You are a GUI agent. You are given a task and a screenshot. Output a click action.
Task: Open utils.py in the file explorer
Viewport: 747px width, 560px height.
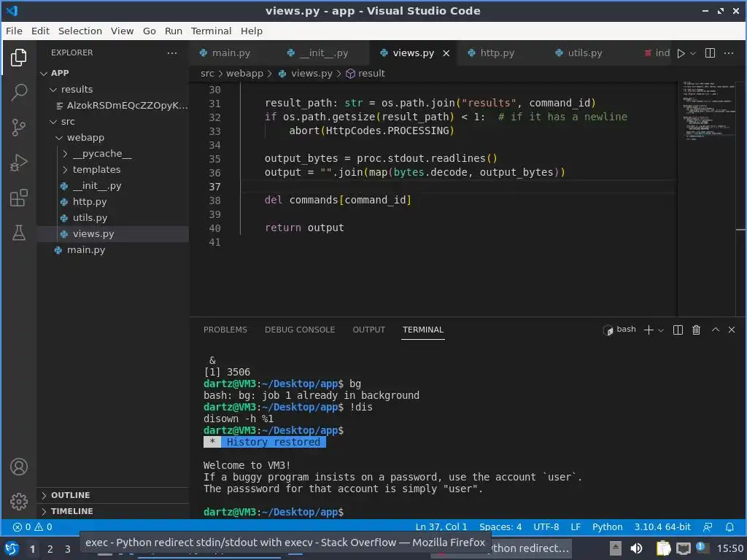[113, 217]
